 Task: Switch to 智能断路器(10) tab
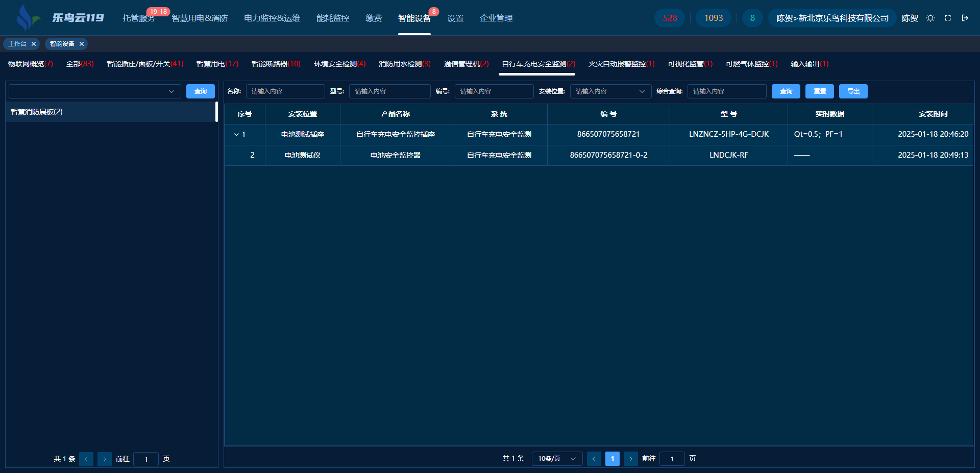pyautogui.click(x=276, y=64)
